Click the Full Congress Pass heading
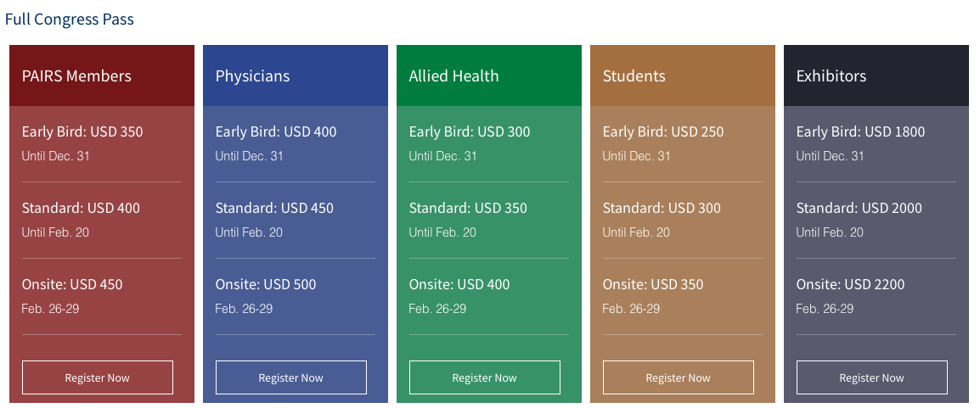This screenshot has height=408, width=980. pos(70,19)
